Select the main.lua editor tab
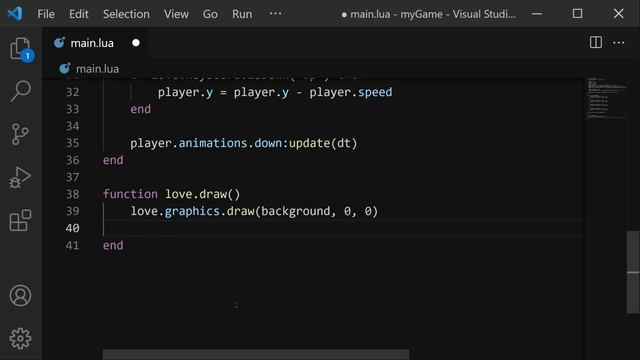This screenshot has width=640, height=360. (96, 43)
